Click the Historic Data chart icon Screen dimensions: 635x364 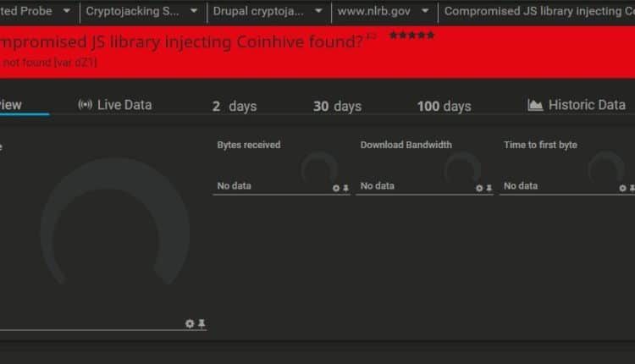pos(535,105)
